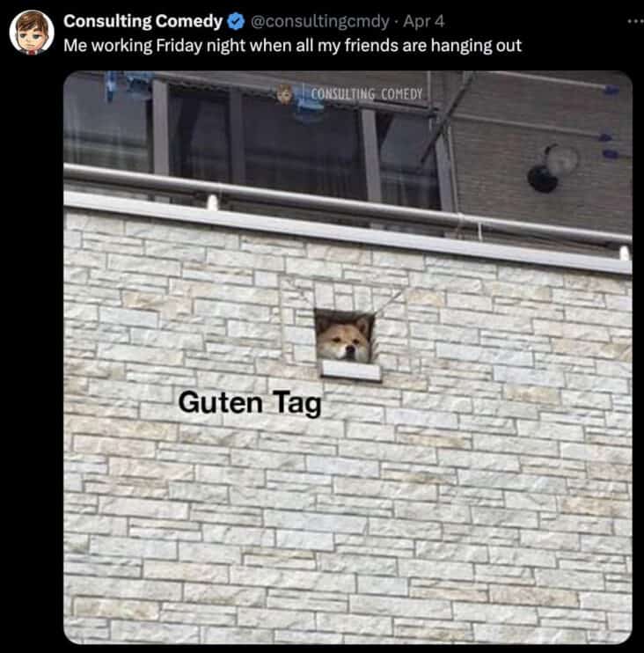Viewport: 644px width, 653px height.
Task: Click the small ledge beneath the dog
Action: 351,370
